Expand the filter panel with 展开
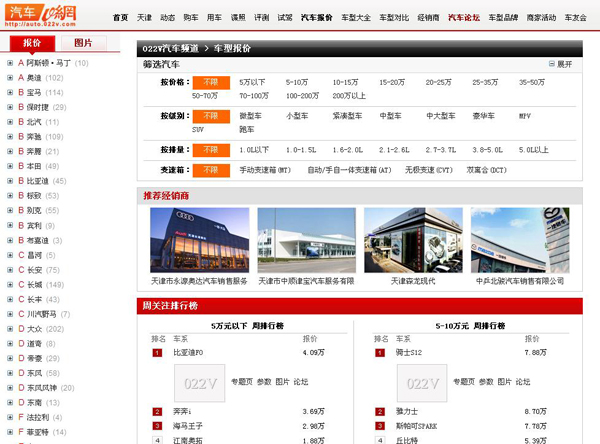 [x=559, y=64]
